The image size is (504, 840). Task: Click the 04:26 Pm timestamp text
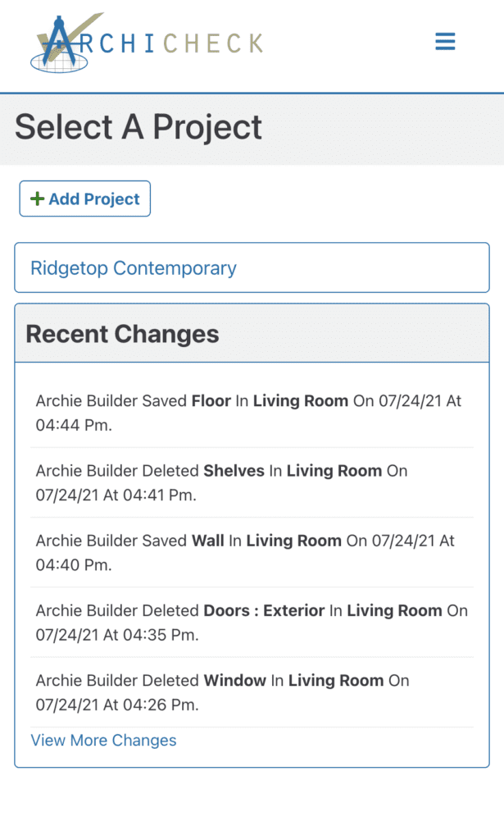click(x=138, y=705)
